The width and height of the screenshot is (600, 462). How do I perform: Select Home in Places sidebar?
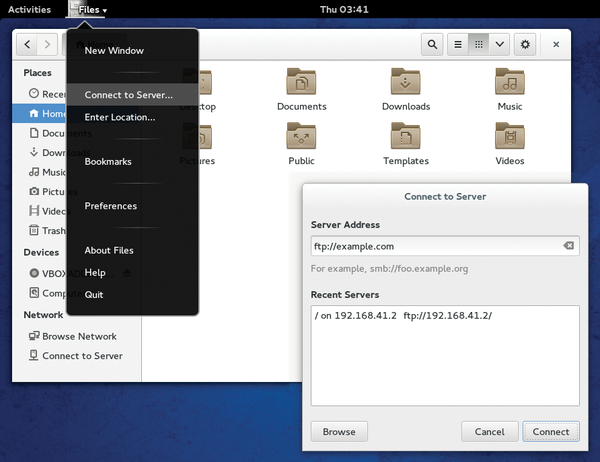[x=40, y=113]
